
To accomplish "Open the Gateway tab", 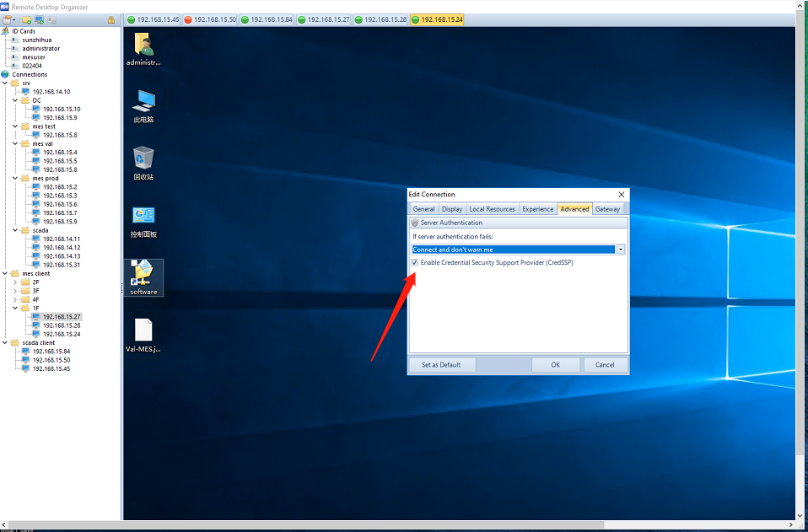I will [x=607, y=209].
